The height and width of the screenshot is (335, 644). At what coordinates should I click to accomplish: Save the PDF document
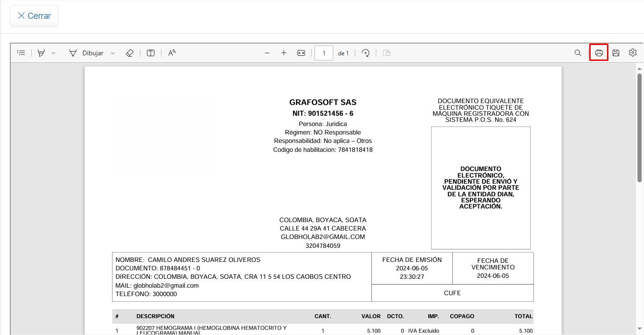(616, 53)
